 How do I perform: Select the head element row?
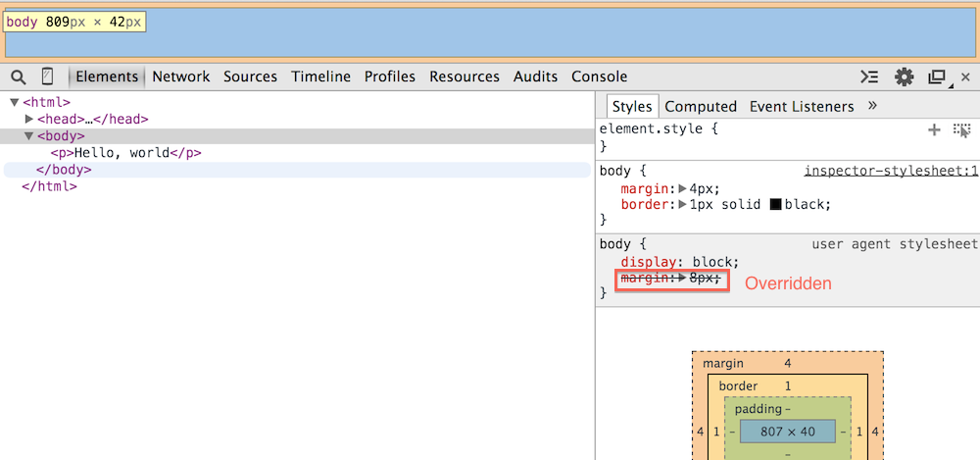pyautogui.click(x=92, y=119)
